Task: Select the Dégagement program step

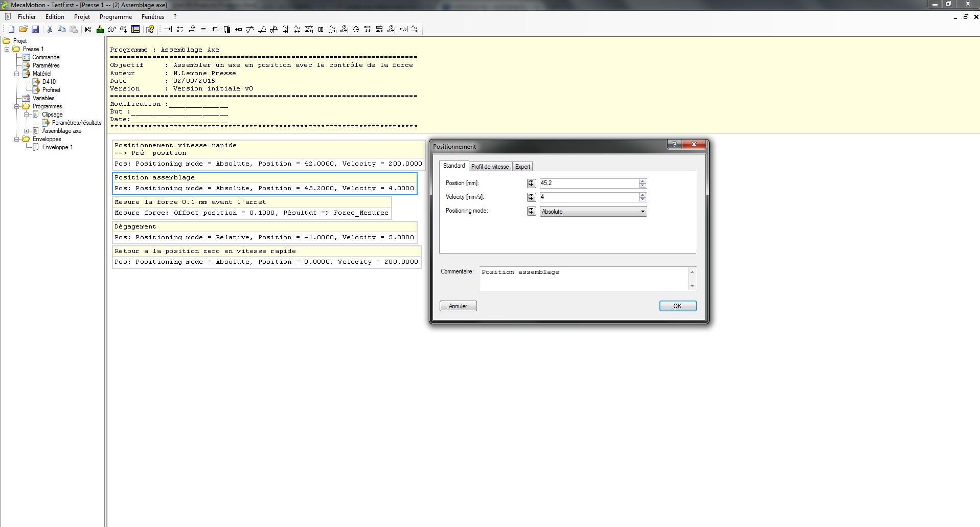Action: pyautogui.click(x=265, y=232)
